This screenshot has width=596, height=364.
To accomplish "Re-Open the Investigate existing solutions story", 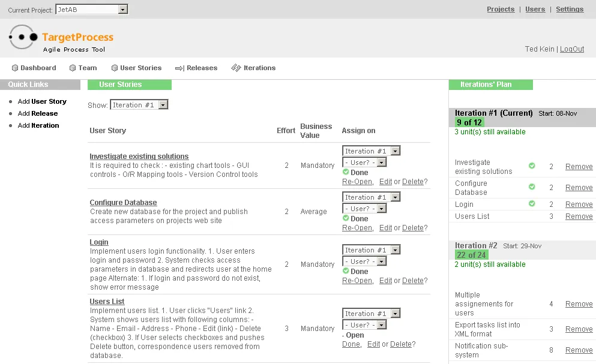I will tap(357, 182).
